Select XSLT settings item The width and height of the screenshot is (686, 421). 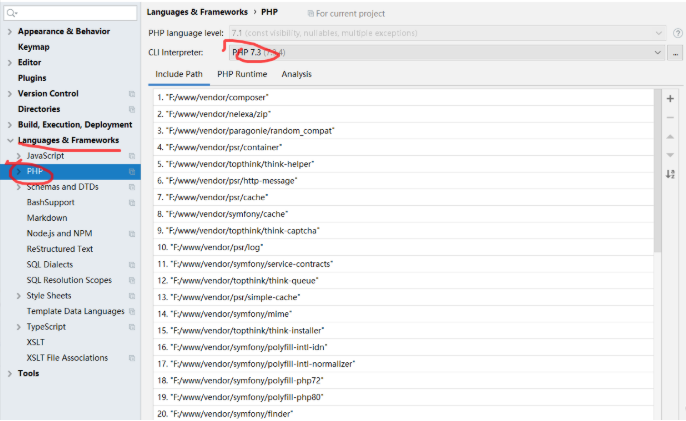(35, 342)
